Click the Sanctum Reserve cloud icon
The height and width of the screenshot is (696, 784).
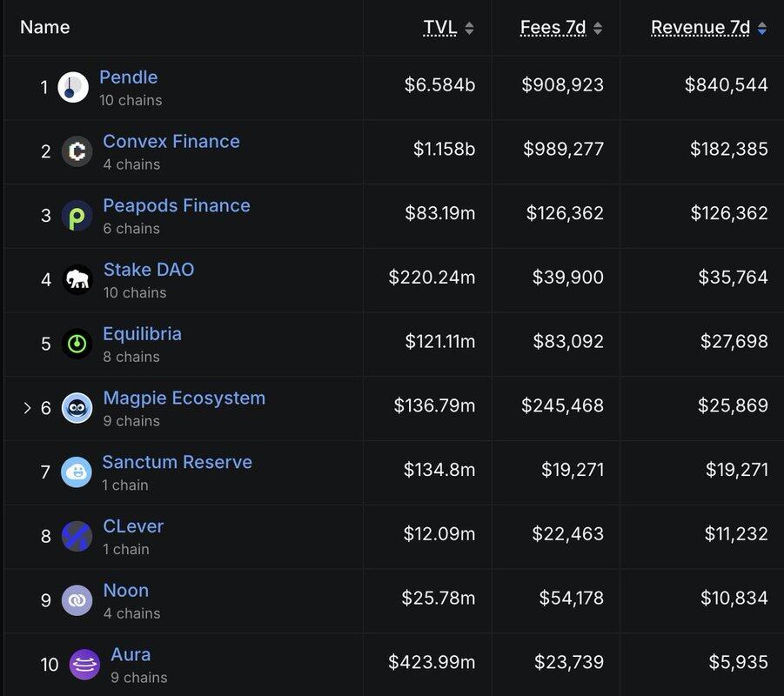coord(77,472)
